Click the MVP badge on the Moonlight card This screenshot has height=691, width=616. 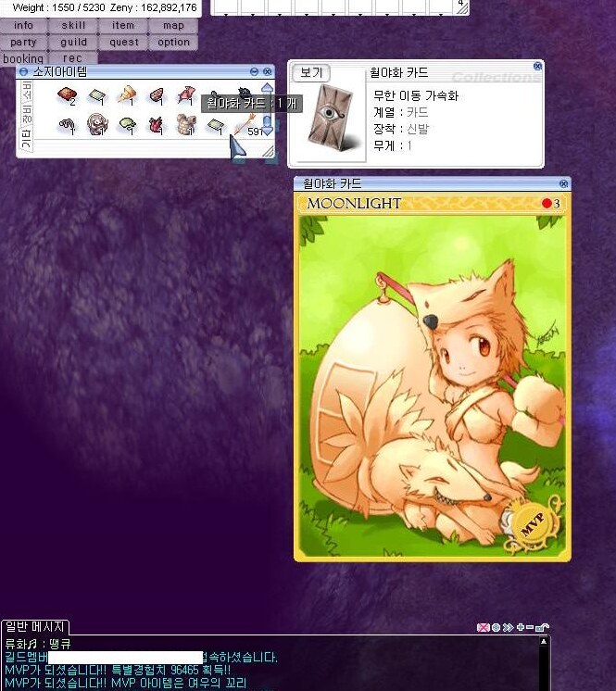point(534,526)
